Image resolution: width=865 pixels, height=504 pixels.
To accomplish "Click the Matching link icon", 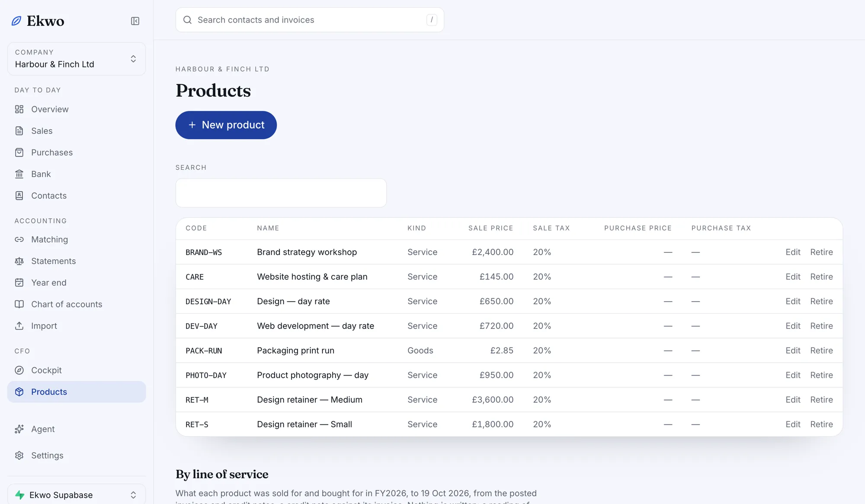I will pos(19,239).
